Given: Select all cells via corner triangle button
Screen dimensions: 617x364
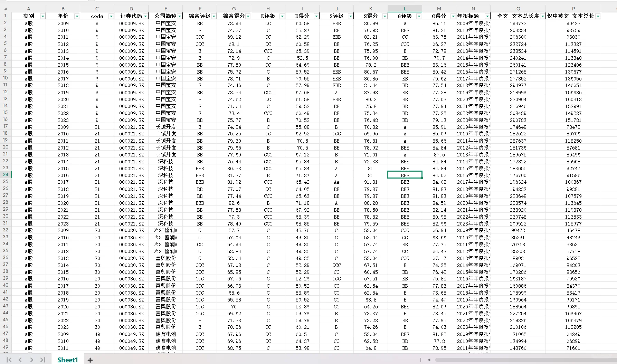Looking at the screenshot, I should (6, 8).
